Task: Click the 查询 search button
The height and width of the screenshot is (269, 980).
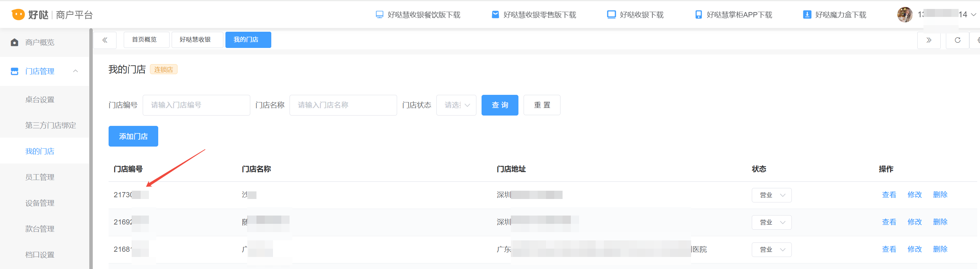Action: point(499,105)
